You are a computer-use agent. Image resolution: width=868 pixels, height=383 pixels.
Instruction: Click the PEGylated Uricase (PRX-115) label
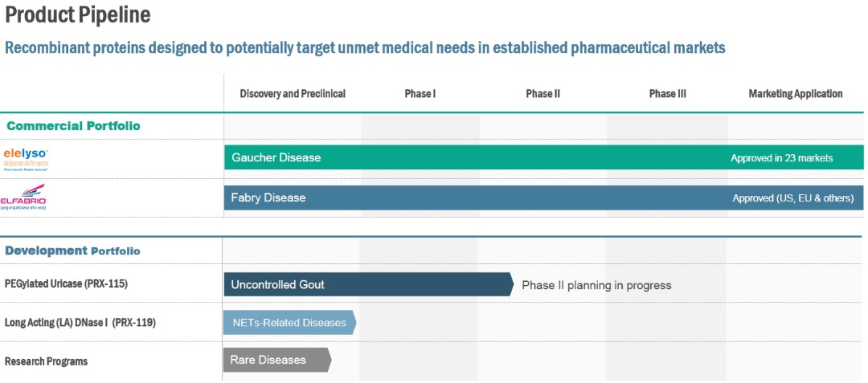tap(66, 284)
